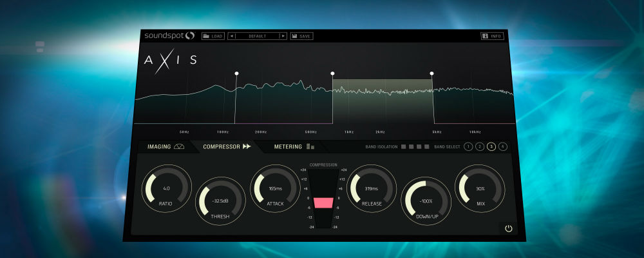Select band 2
644x258 pixels.
480,146
